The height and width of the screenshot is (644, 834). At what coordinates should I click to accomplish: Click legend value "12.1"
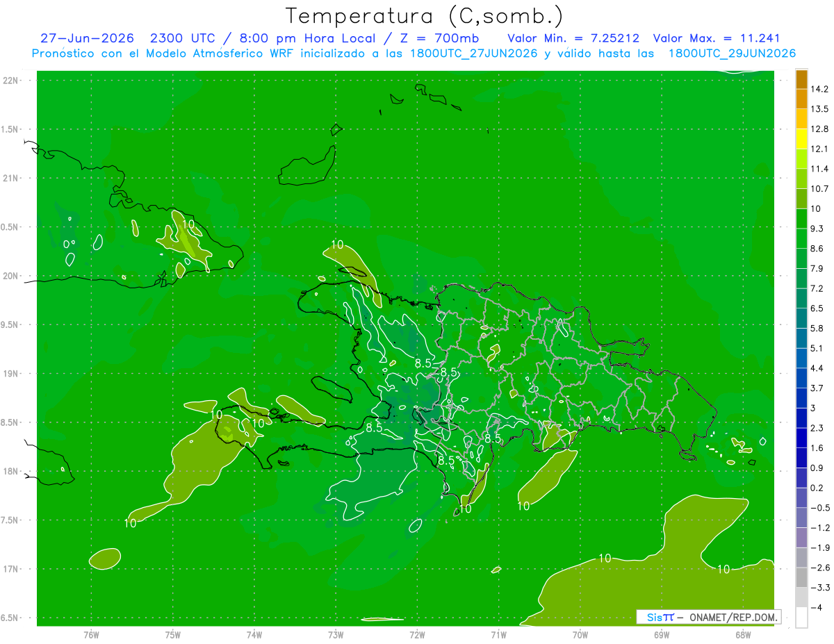820,149
